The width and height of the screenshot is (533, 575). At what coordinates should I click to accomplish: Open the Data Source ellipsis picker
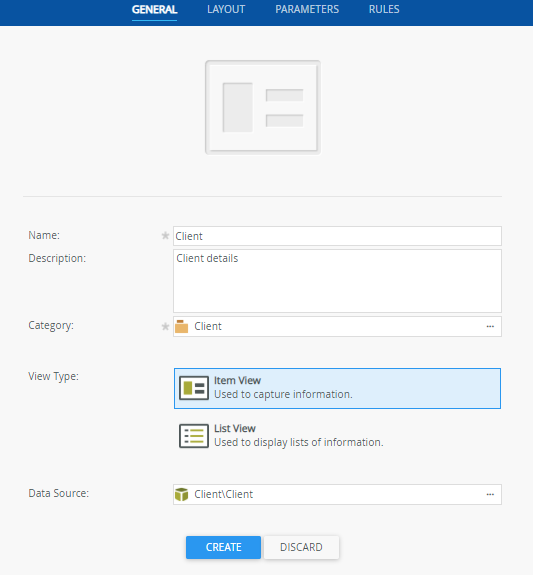[x=490, y=494]
